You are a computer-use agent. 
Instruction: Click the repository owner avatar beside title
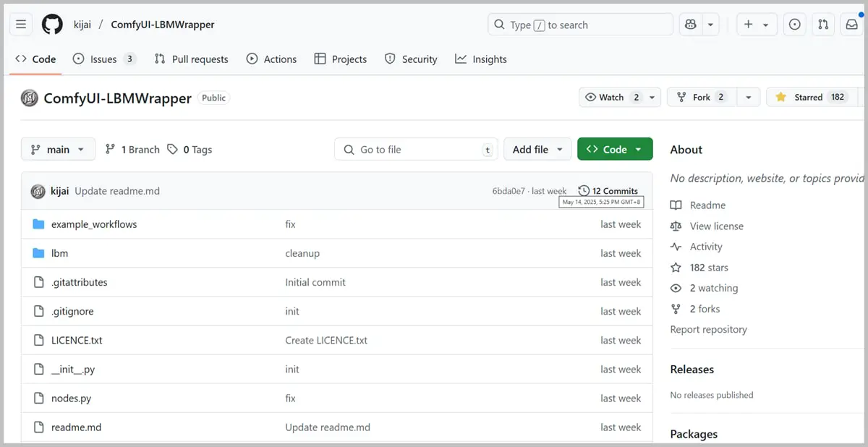coord(30,98)
